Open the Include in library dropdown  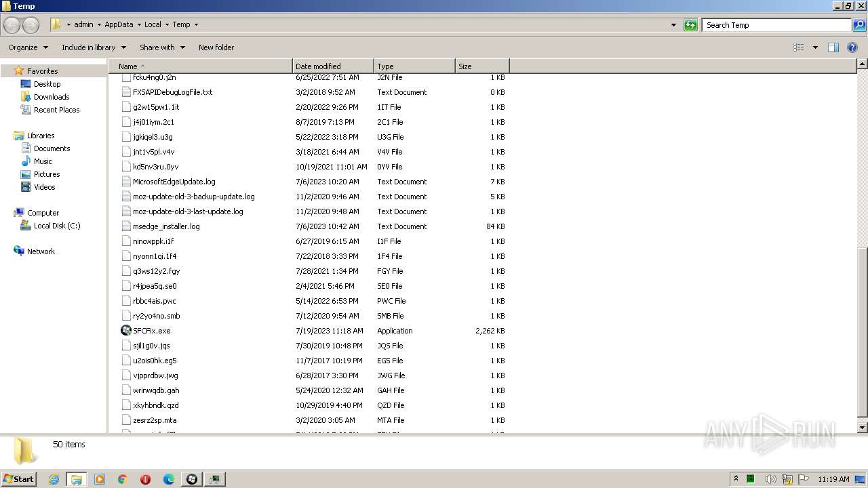click(x=94, y=47)
